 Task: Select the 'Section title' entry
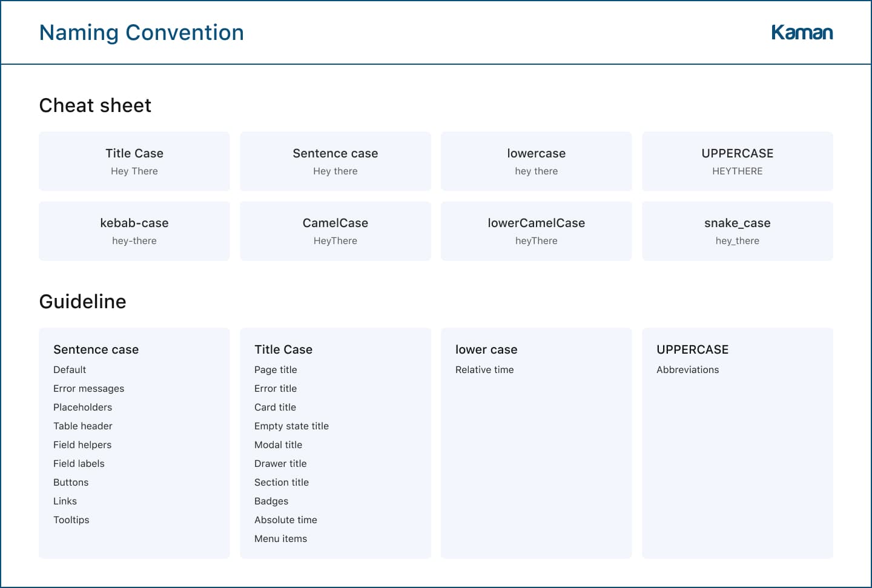[x=282, y=483]
